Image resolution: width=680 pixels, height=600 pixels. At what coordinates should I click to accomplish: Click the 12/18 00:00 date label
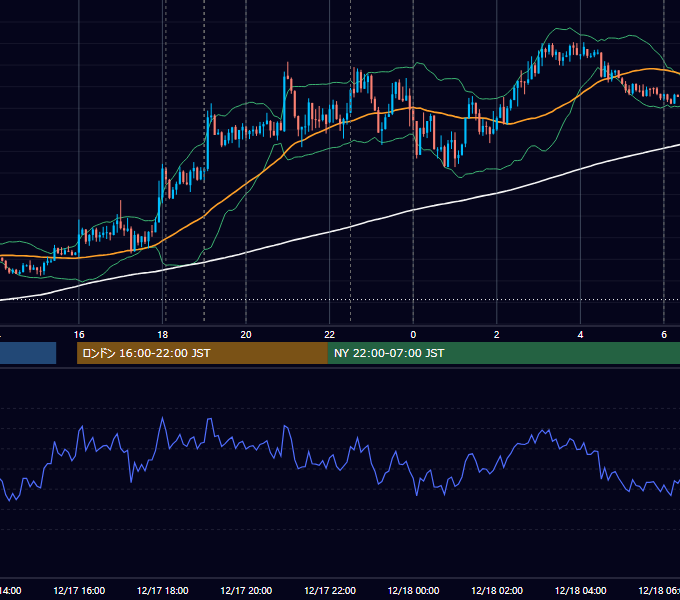coord(413,590)
